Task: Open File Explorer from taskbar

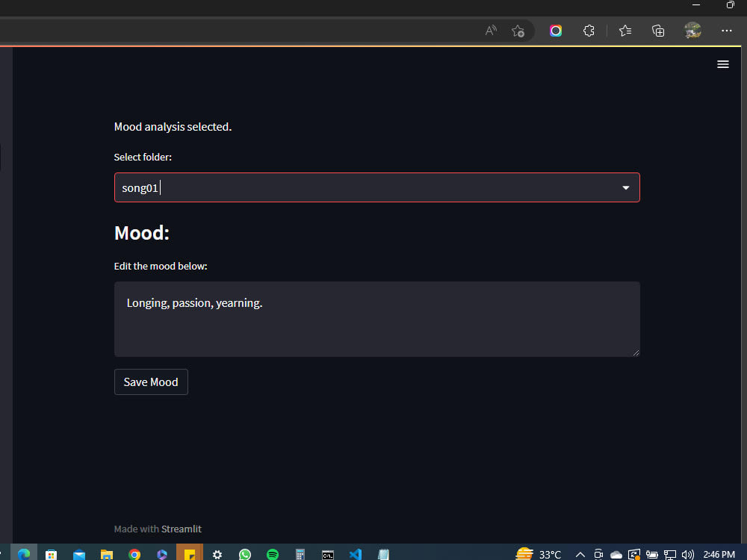Action: (107, 554)
